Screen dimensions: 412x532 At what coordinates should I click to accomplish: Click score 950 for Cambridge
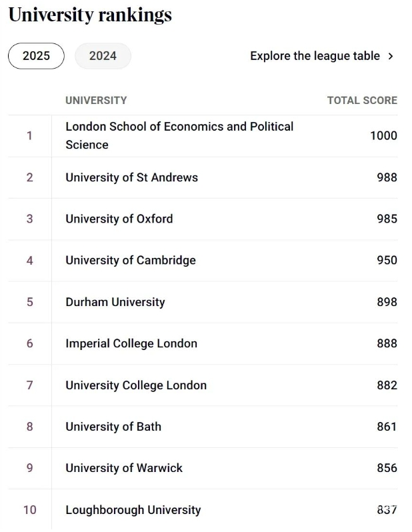pyautogui.click(x=387, y=260)
